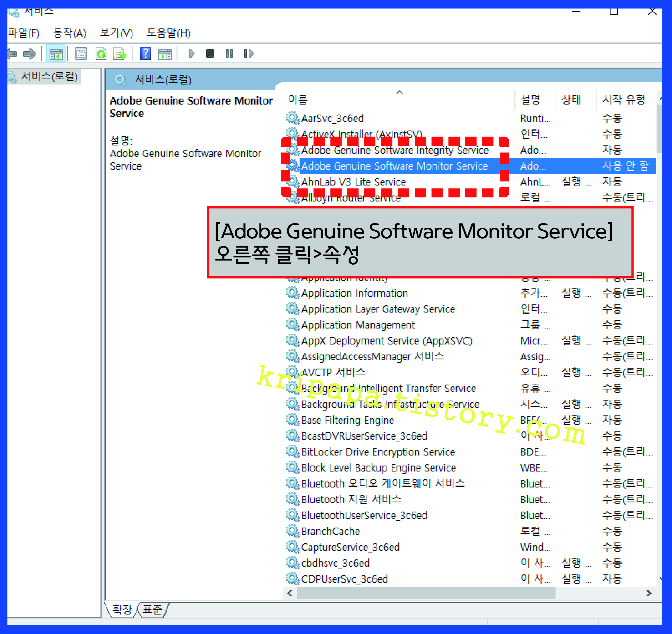Click the gear icon beside AarSvc_3c6ed
Image resolution: width=672 pixels, height=634 pixels.
(x=293, y=118)
